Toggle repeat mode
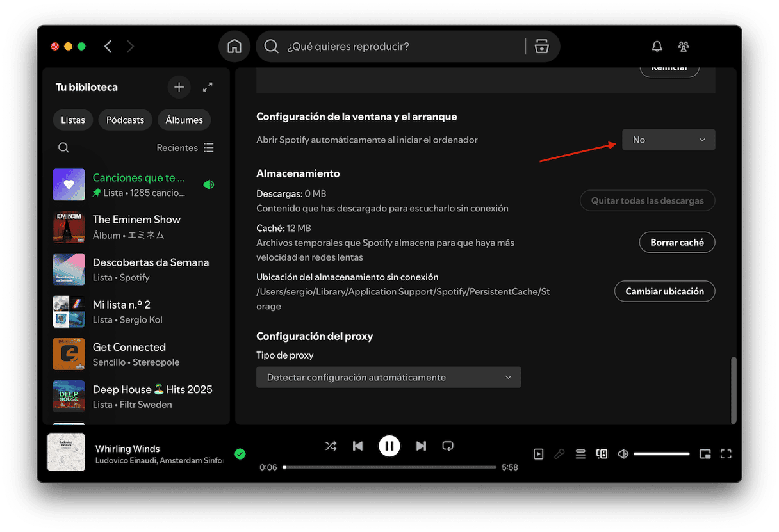This screenshot has width=779, height=532. (x=448, y=446)
